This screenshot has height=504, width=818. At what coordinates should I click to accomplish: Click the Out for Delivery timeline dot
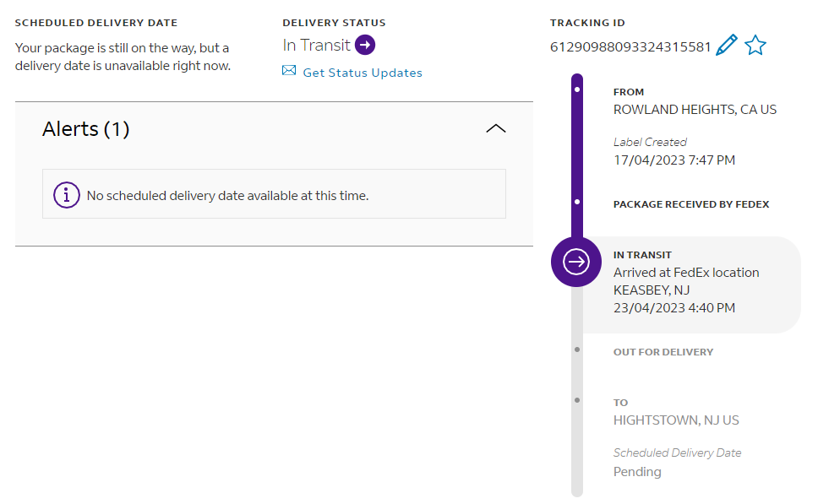point(577,349)
